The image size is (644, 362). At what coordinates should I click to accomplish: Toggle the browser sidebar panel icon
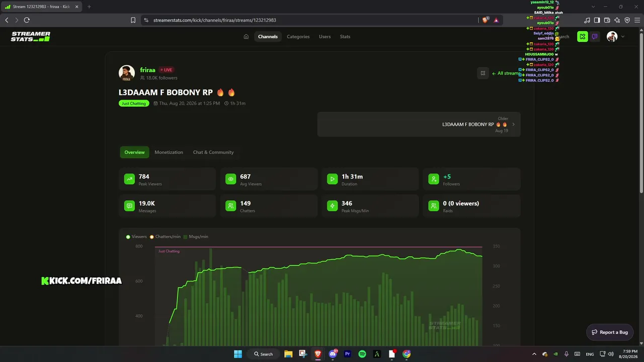coord(597,20)
